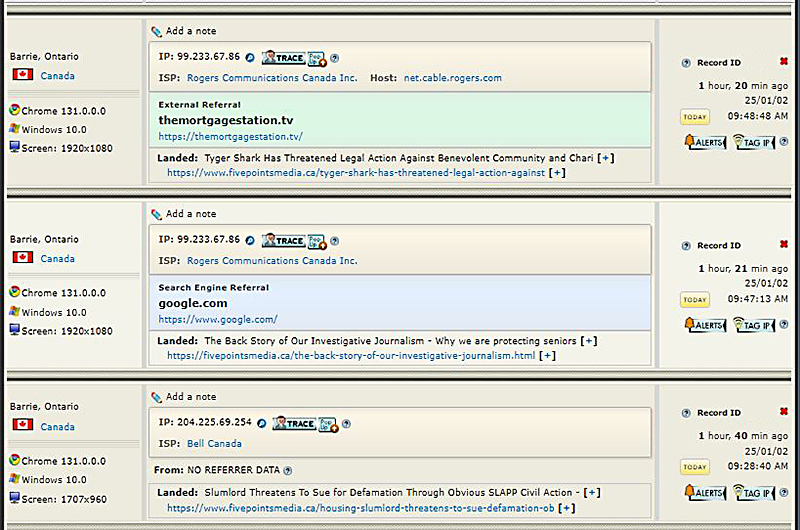Image resolution: width=800 pixels, height=530 pixels.
Task: Select the text 1 hour, 40 min ago
Action: click(x=743, y=436)
